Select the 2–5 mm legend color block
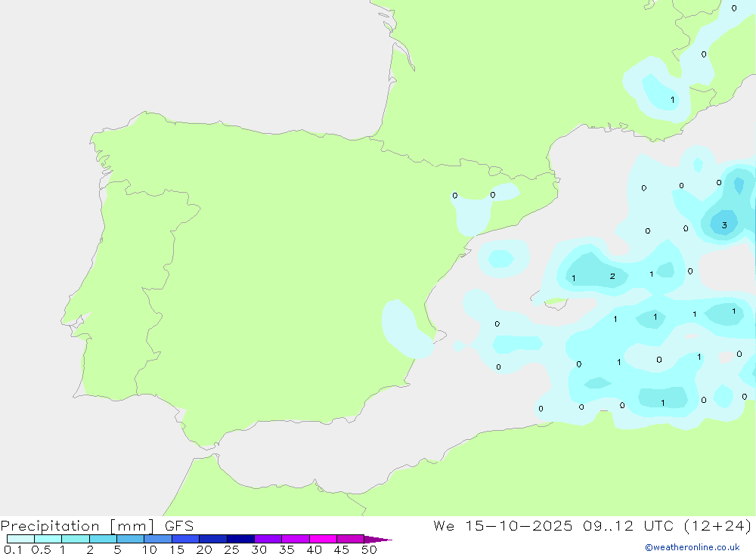Screen dimensions: 756x554 (x=103, y=539)
